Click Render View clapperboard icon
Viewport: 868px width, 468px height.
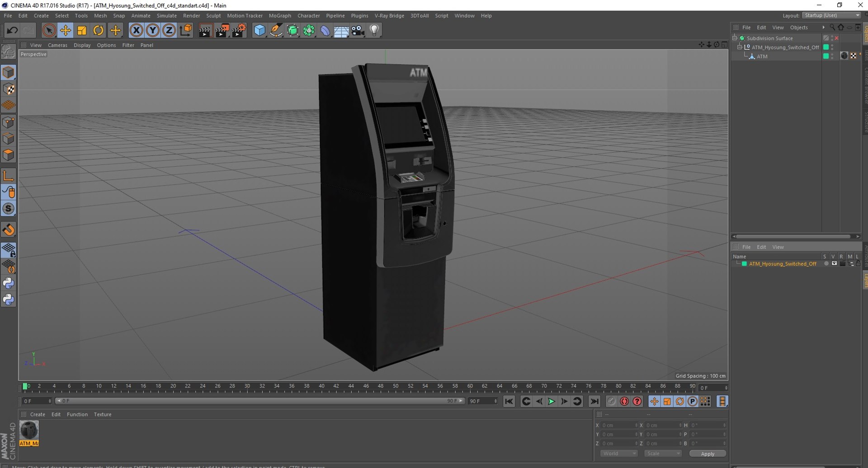pos(205,30)
